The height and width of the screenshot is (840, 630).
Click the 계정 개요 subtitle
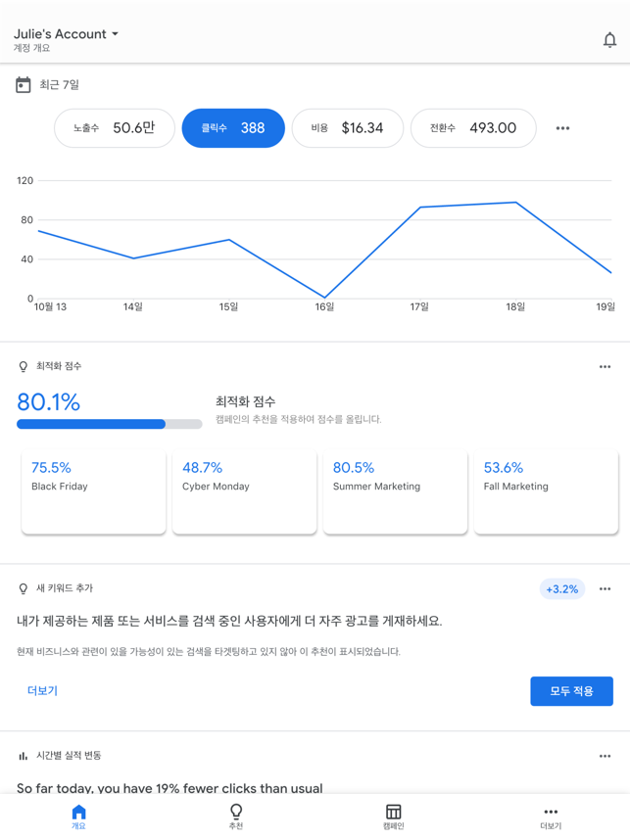(31, 48)
